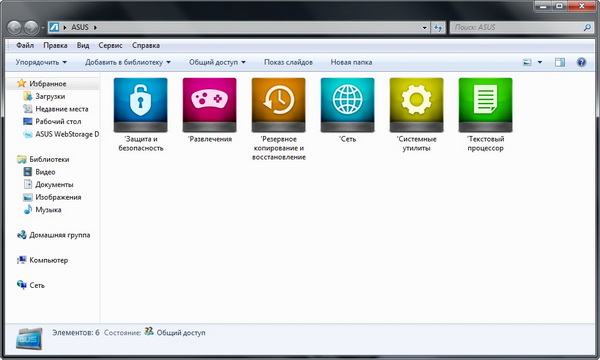
Task: Expand the Общий доступ dropdown
Action: tap(217, 62)
